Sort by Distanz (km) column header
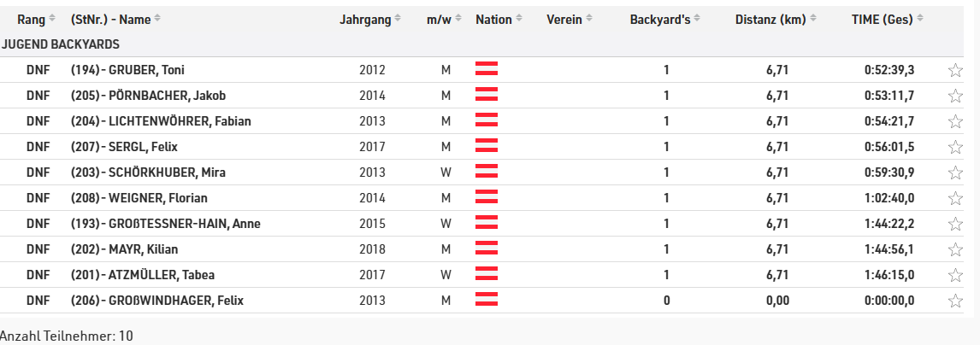The height and width of the screenshot is (345, 980). click(x=776, y=20)
